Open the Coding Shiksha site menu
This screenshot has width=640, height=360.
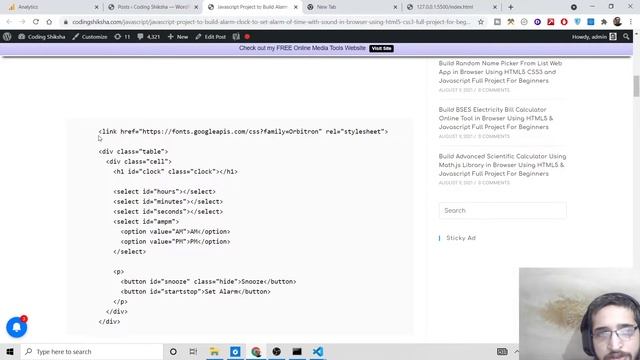click(42, 37)
